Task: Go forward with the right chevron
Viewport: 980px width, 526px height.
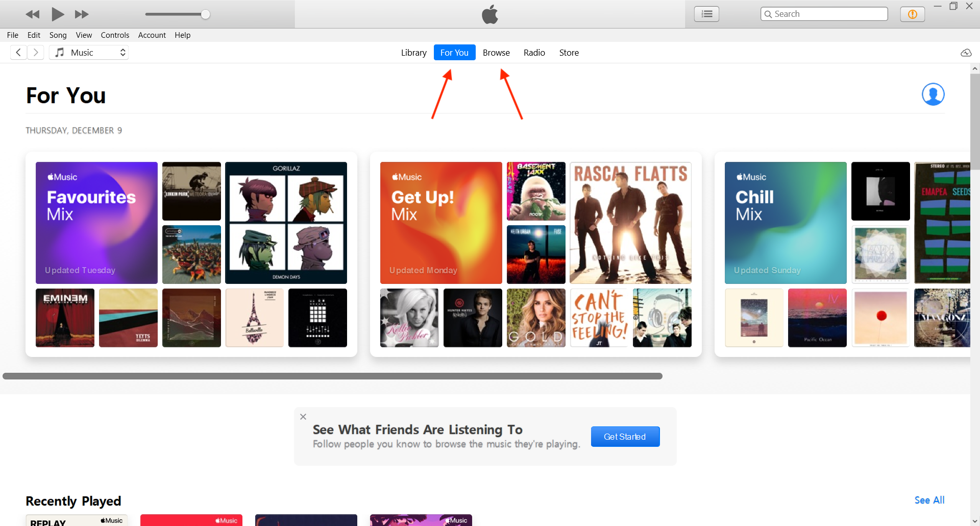Action: (x=35, y=53)
